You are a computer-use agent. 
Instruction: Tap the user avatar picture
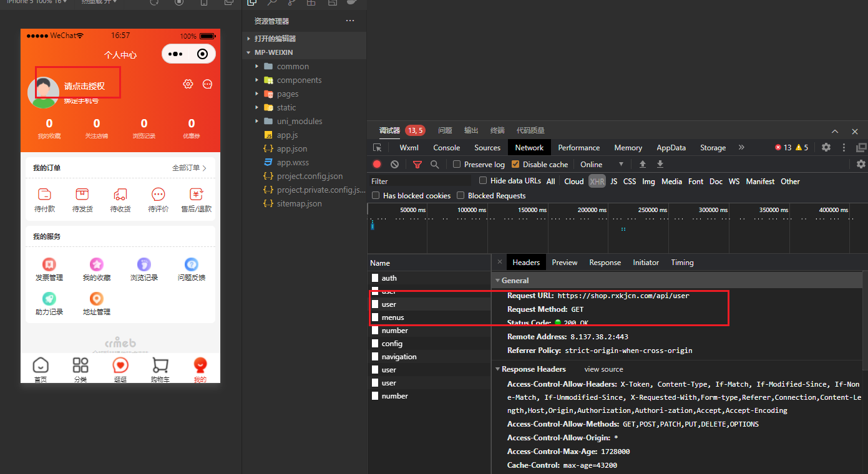(43, 92)
